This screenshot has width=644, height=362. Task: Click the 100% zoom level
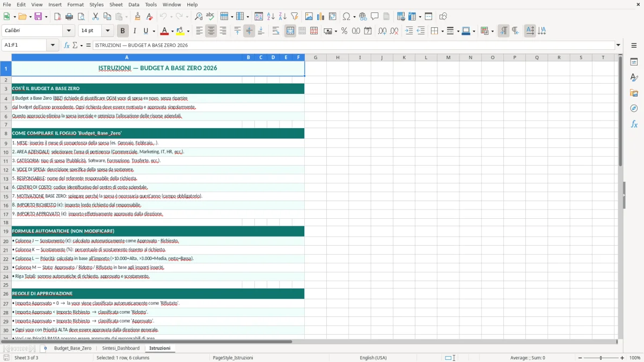tap(635, 358)
